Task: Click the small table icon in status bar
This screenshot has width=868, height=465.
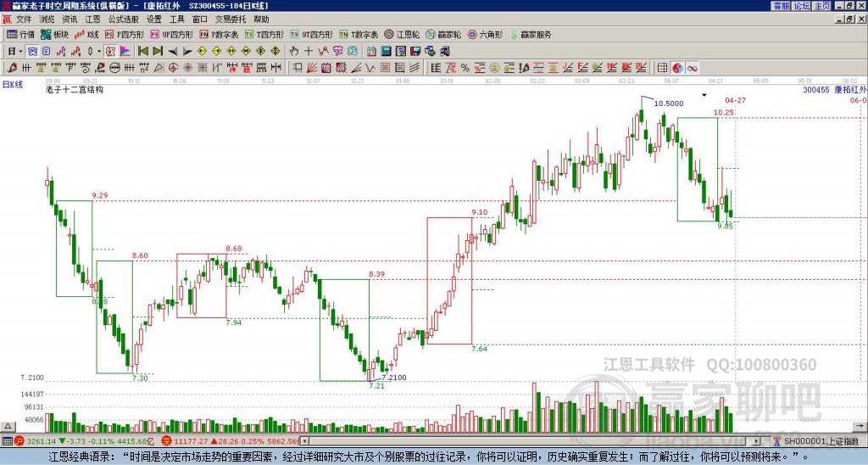Action: pos(7,441)
